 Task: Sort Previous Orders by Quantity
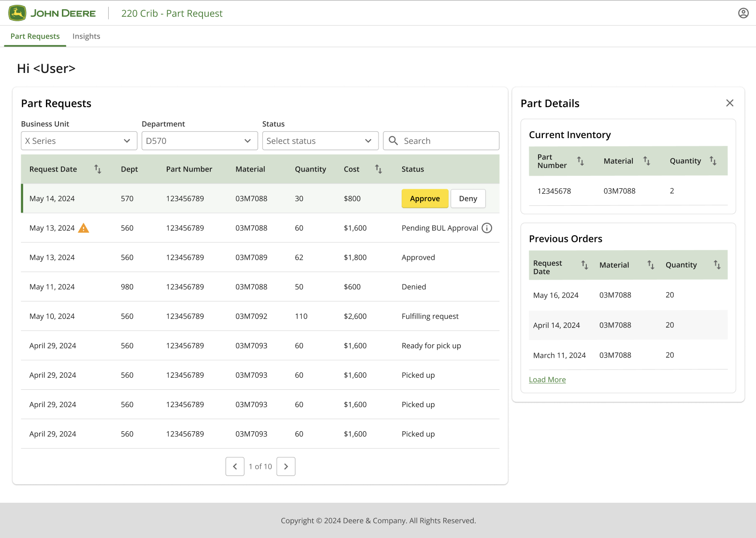(717, 265)
